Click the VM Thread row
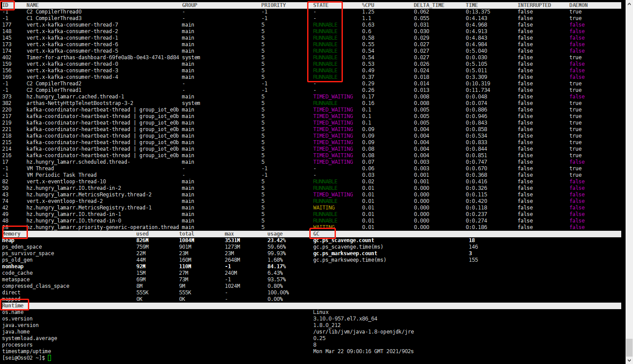The image size is (633, 364). (x=40, y=168)
